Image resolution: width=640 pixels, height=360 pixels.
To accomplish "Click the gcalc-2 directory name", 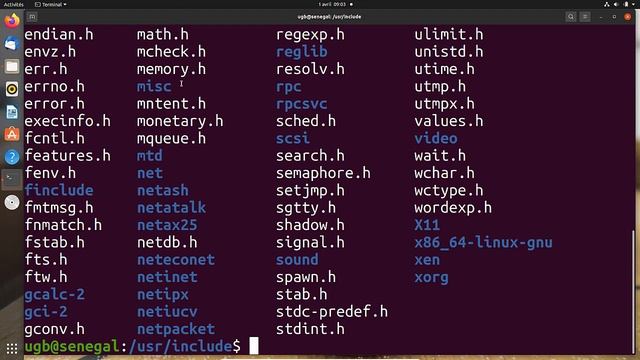I will [x=55, y=295].
